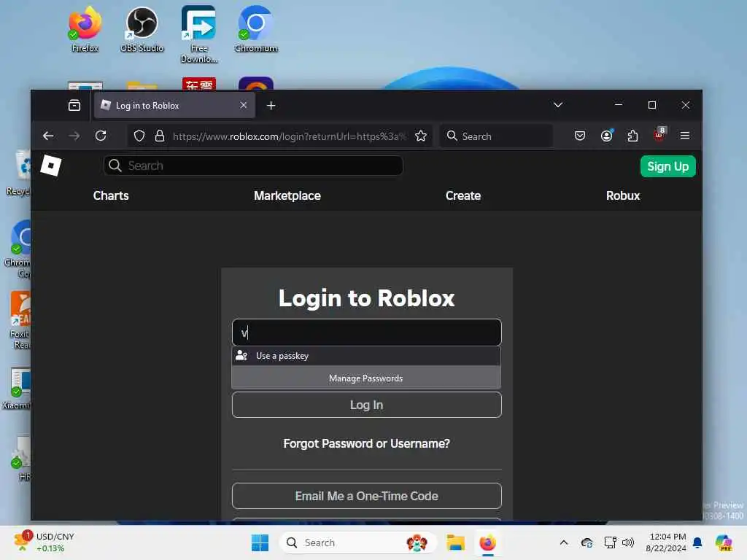
Task: Reload the Roblox page
Action: pos(101,136)
